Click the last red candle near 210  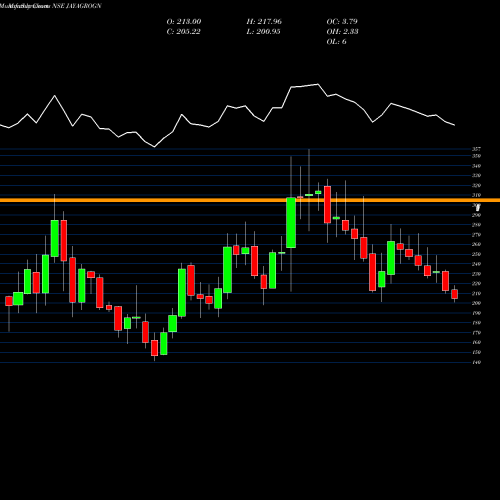coord(455,294)
